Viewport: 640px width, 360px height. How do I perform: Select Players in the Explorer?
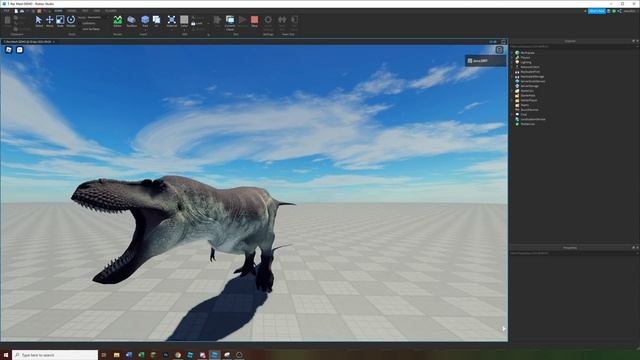pos(525,58)
